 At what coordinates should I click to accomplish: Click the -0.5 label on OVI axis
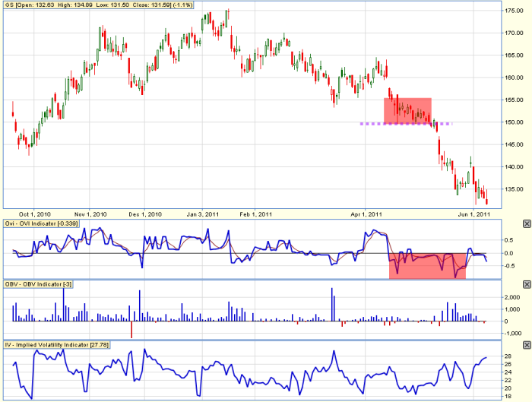pyautogui.click(x=508, y=266)
